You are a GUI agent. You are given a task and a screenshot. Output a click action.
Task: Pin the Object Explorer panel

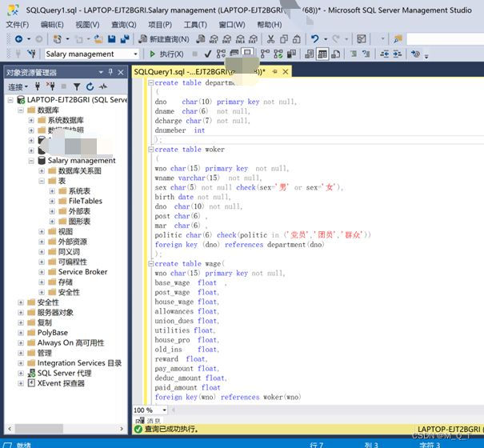click(x=110, y=72)
